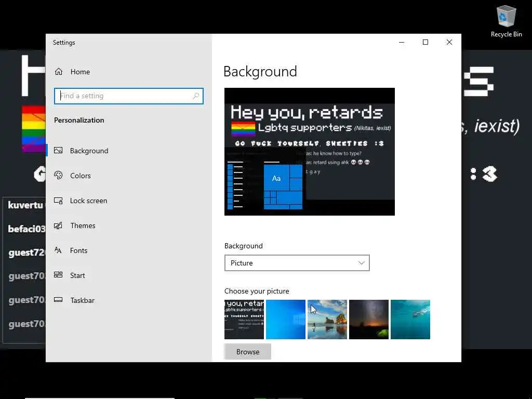The image size is (532, 399).
Task: Switch to the Themes page
Action: (83, 225)
